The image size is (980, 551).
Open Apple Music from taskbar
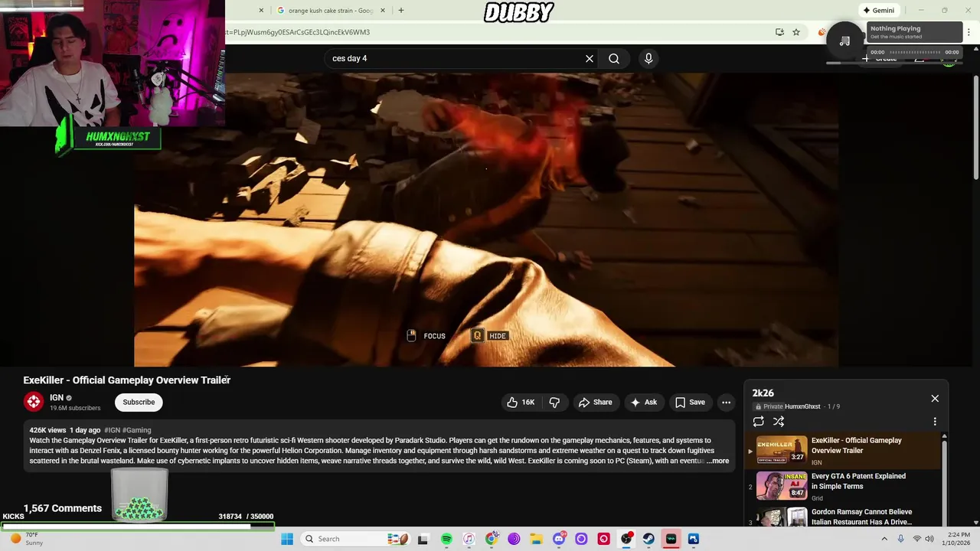469,539
